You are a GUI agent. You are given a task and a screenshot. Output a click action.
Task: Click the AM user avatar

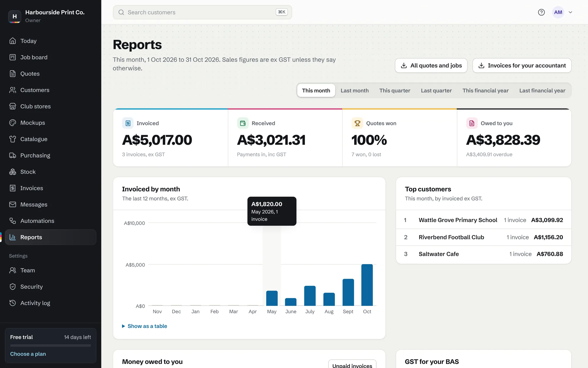click(x=558, y=12)
